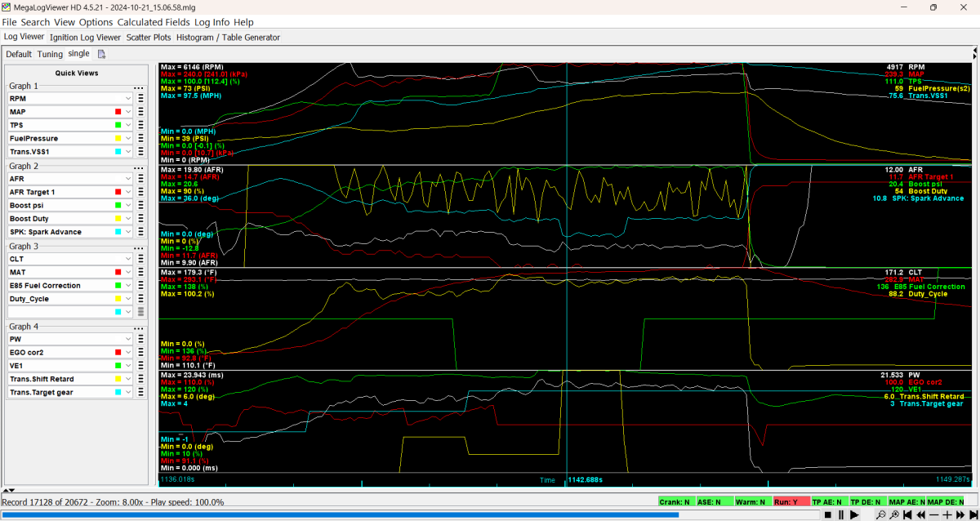Open the Log Info menu
980x521 pixels.
(212, 22)
